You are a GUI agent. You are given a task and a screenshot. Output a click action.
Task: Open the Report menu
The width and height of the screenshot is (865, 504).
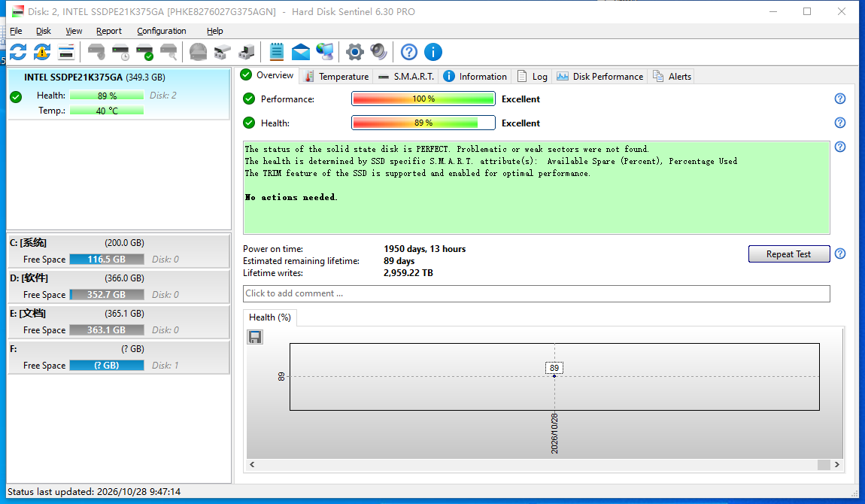(108, 31)
